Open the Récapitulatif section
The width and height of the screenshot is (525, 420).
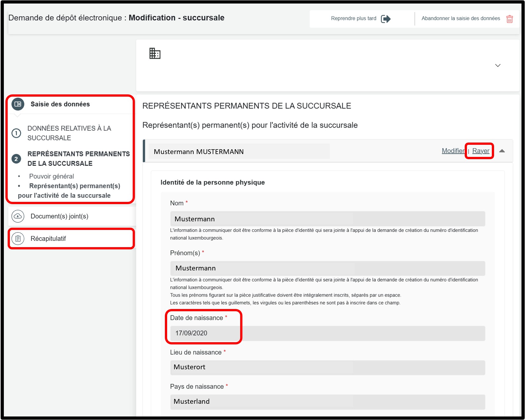coord(48,239)
